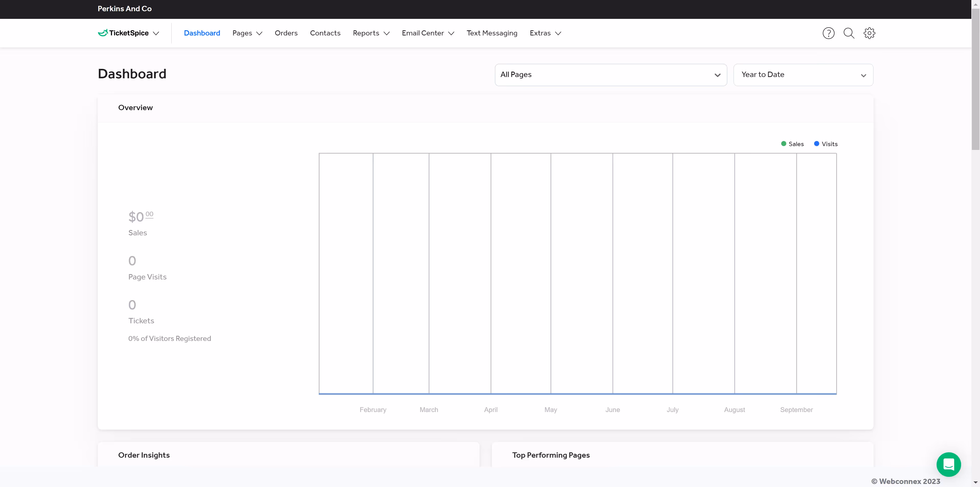Open the Reports dropdown menu

tap(371, 33)
